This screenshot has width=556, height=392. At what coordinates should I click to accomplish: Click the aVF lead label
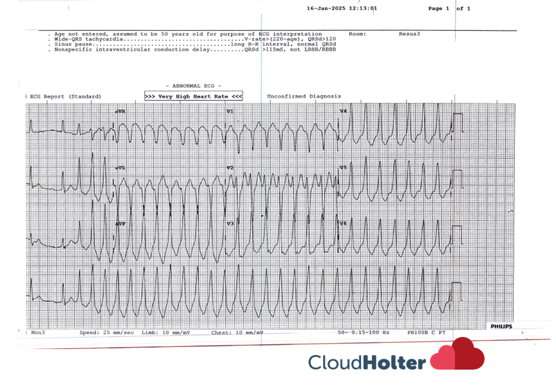[x=120, y=224]
